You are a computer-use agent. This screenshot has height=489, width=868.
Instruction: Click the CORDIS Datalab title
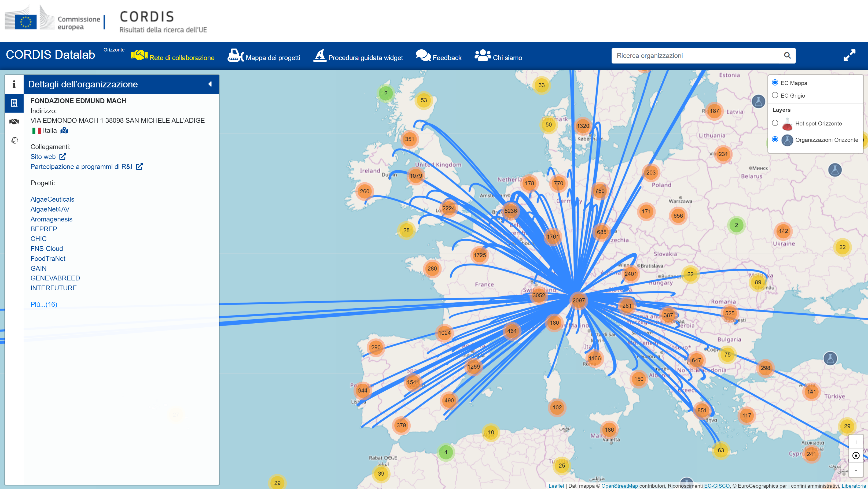pyautogui.click(x=50, y=55)
